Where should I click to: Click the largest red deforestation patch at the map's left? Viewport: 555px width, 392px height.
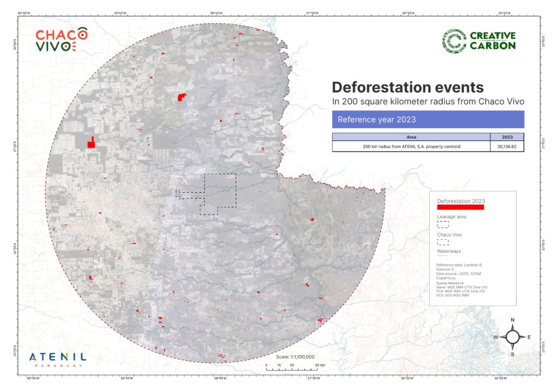(x=92, y=143)
